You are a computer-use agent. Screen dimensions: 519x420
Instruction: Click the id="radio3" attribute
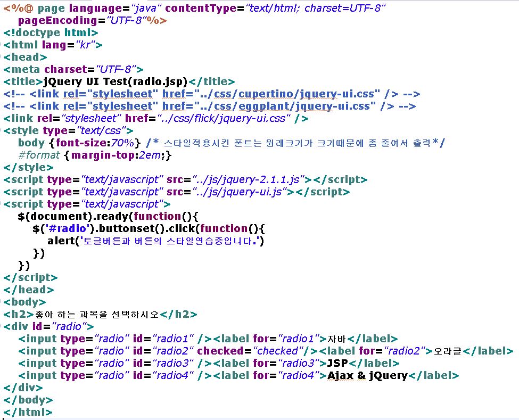pyautogui.click(x=163, y=364)
